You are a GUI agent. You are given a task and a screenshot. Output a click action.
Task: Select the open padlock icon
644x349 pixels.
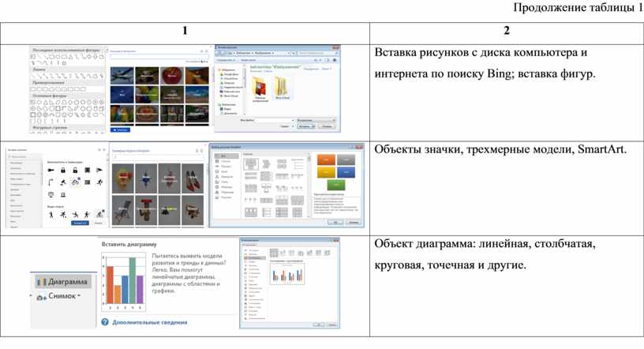tap(75, 170)
